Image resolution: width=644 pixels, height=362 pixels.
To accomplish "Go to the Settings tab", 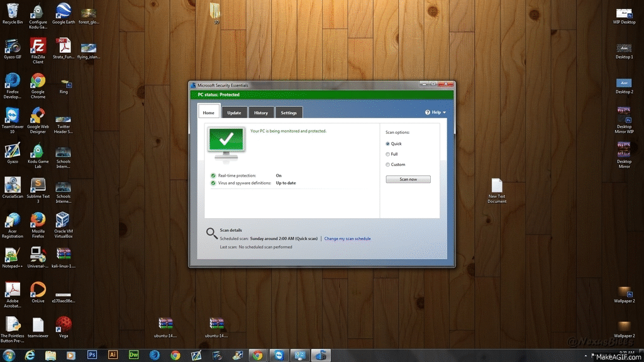I will (x=289, y=112).
